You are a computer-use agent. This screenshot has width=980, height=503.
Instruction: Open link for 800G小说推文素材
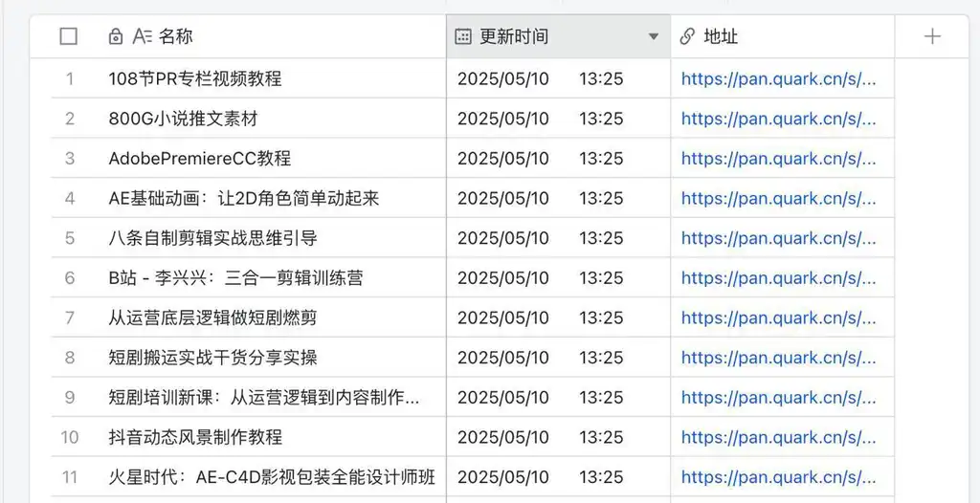(x=779, y=119)
